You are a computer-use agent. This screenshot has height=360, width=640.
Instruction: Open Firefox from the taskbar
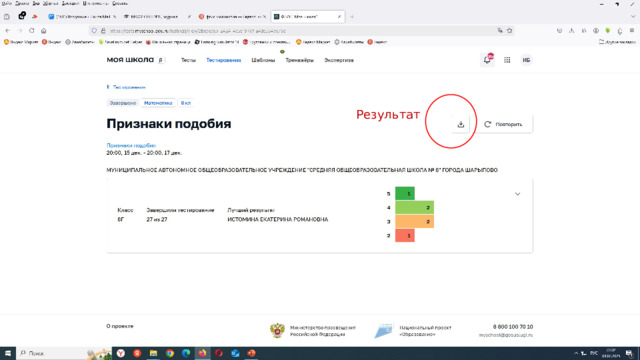pyautogui.click(x=202, y=353)
